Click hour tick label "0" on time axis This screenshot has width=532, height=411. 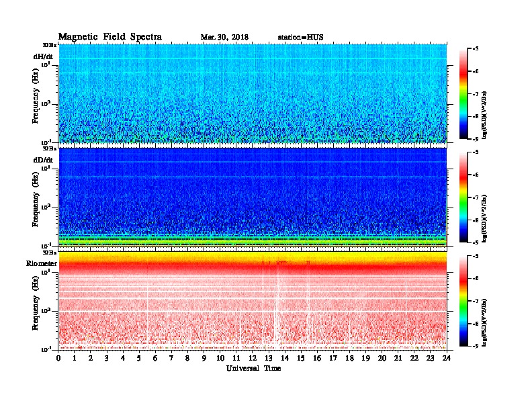tap(58, 358)
